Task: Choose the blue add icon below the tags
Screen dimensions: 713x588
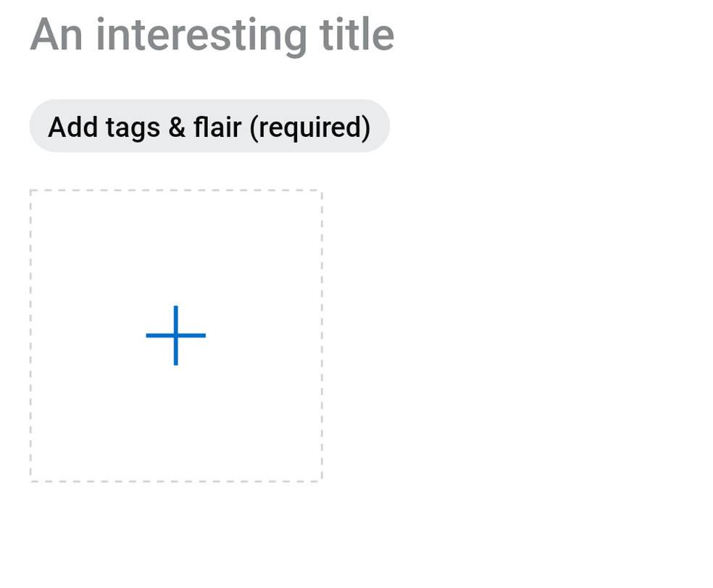Action: (175, 335)
